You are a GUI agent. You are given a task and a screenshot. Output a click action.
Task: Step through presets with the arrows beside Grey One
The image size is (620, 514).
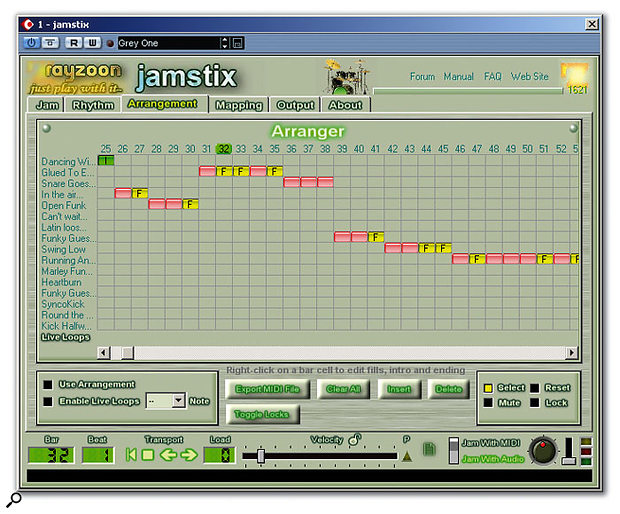[x=225, y=43]
